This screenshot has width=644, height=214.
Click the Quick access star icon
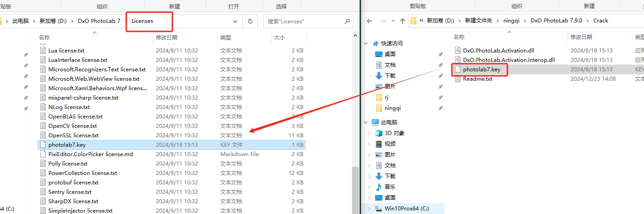tap(376, 43)
